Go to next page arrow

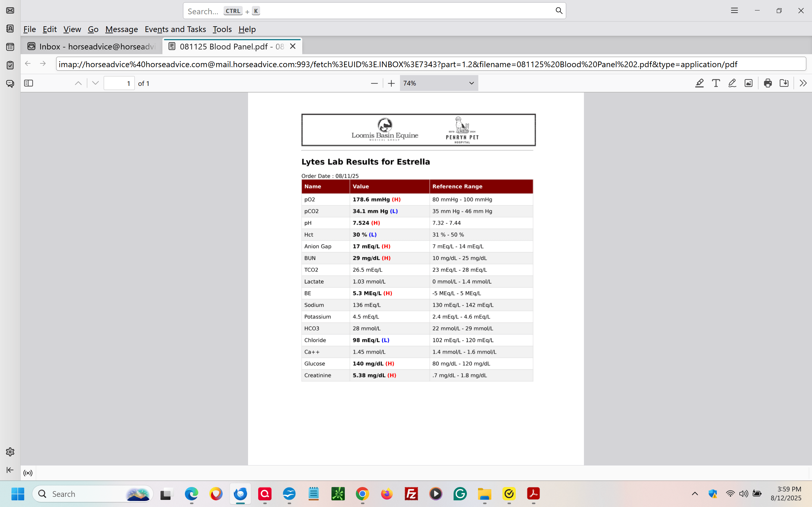pos(95,83)
